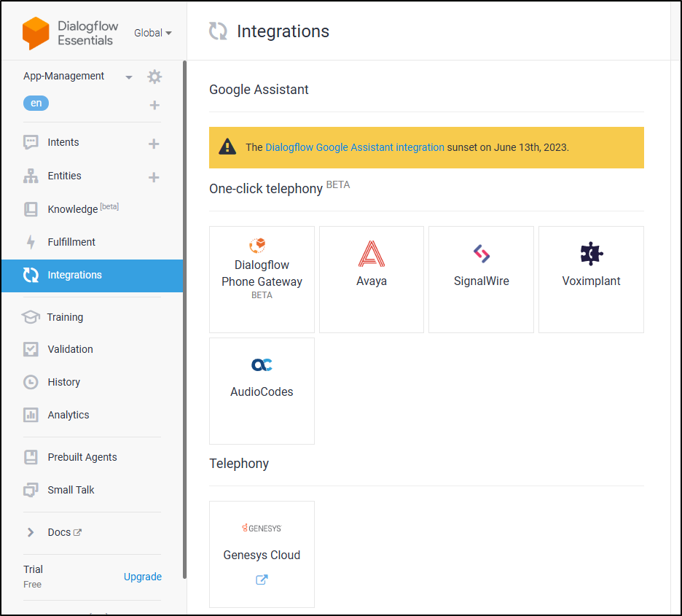Open agent settings gear icon
Viewport: 682px width, 616px height.
click(154, 77)
